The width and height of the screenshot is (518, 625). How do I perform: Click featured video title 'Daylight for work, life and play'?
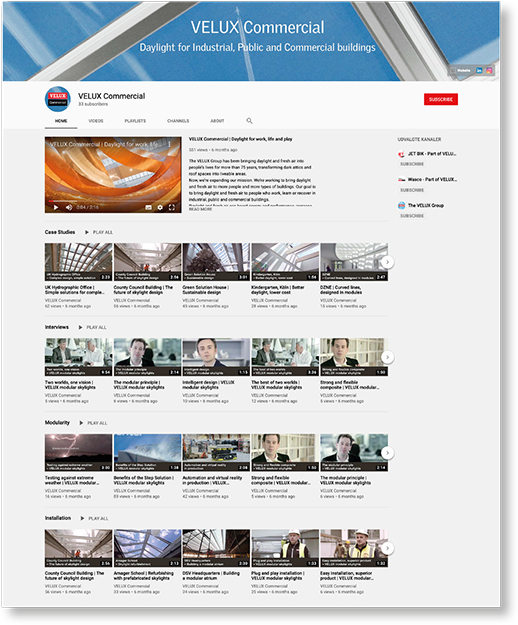240,139
